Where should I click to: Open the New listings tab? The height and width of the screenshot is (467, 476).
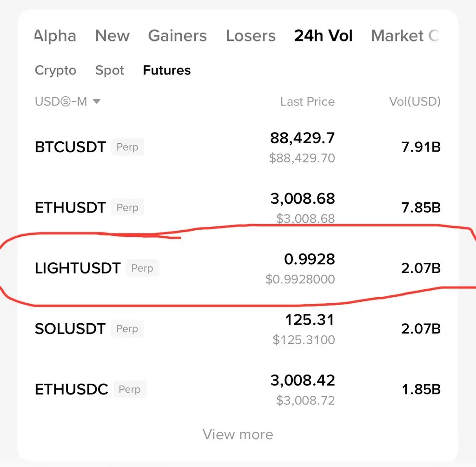(x=112, y=36)
